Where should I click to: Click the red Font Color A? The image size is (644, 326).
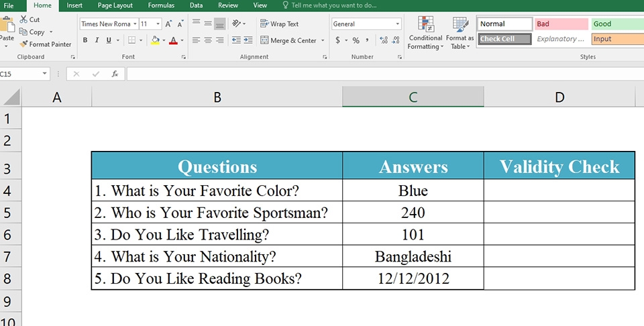(173, 40)
